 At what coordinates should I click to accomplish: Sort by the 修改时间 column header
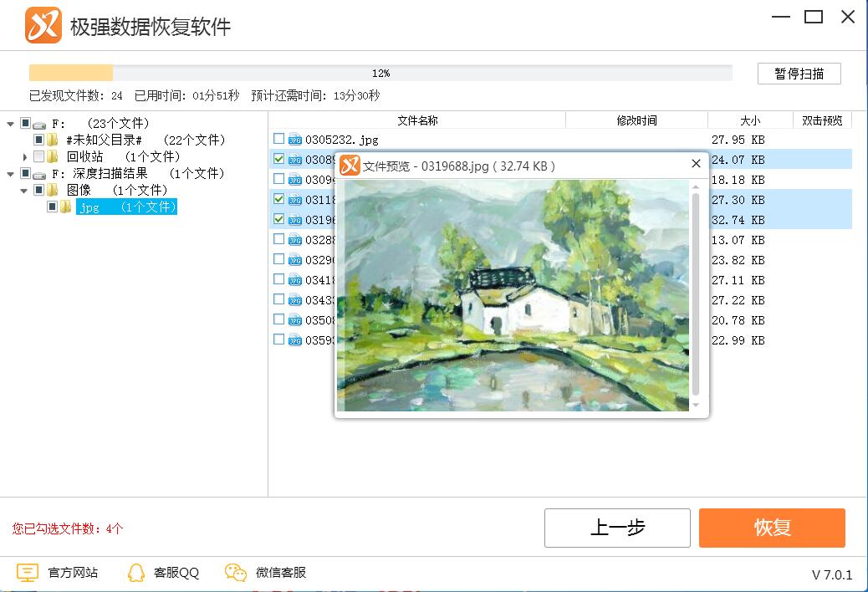coord(636,120)
